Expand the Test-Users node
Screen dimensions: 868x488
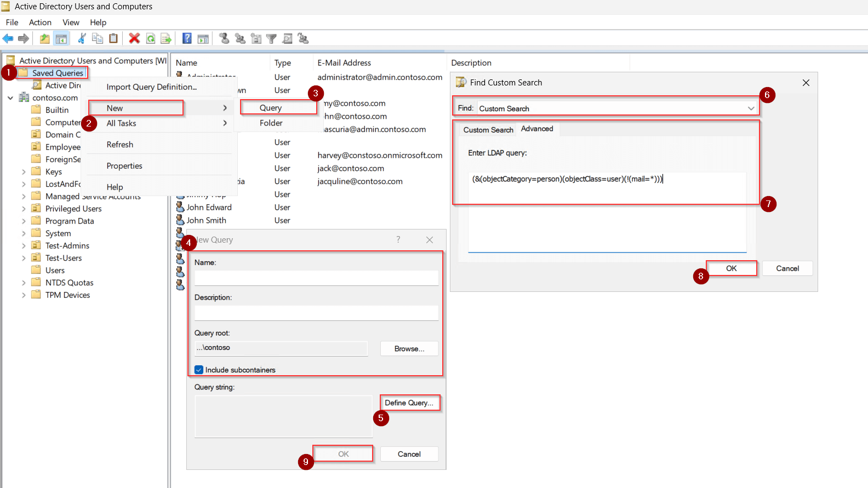click(24, 258)
